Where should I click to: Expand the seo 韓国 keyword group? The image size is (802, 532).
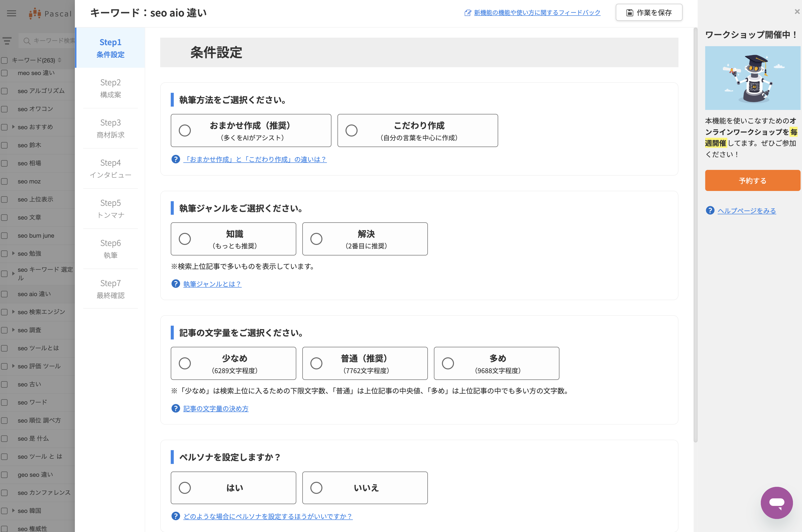point(13,511)
